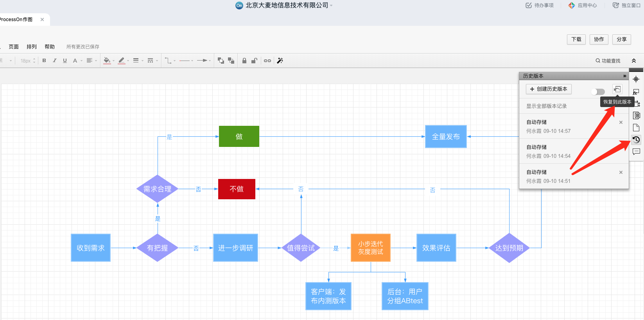Collapse the toolbar with double-chevron icon
This screenshot has height=320, width=644.
point(634,61)
